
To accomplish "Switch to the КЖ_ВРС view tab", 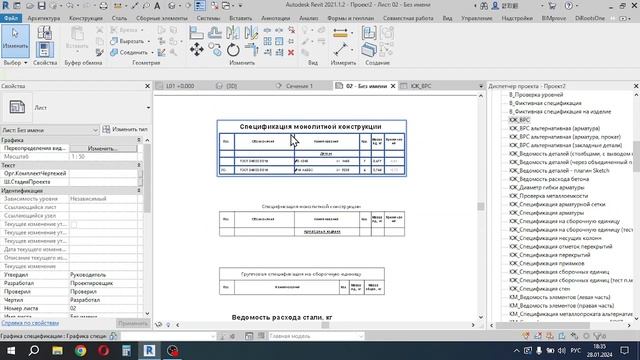I will point(420,86).
